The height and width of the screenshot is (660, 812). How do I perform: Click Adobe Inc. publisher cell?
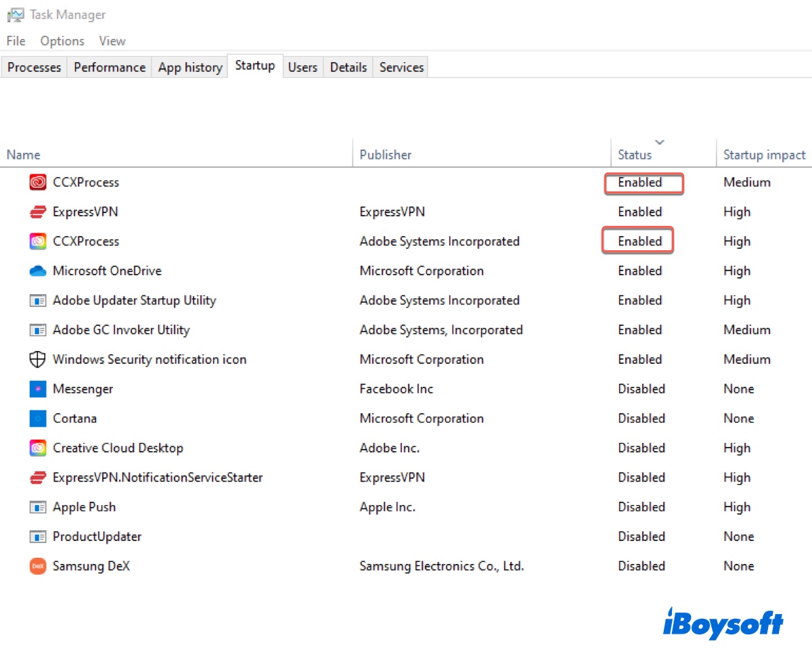point(389,448)
